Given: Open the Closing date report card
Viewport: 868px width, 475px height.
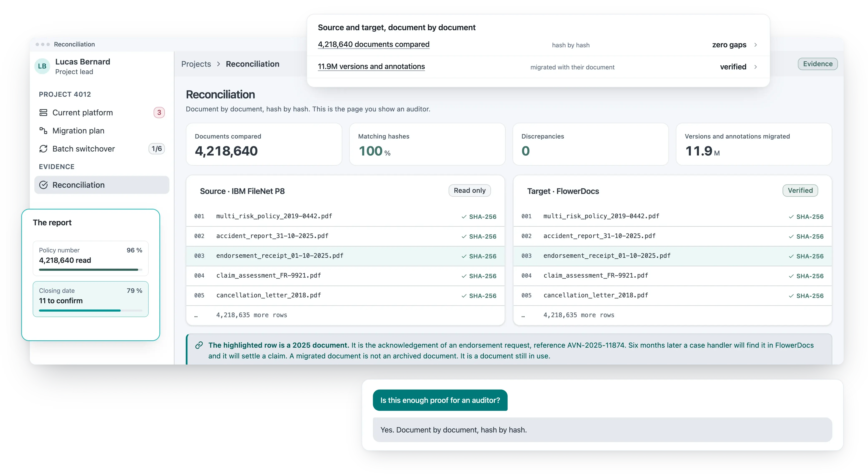Looking at the screenshot, I should [x=91, y=299].
